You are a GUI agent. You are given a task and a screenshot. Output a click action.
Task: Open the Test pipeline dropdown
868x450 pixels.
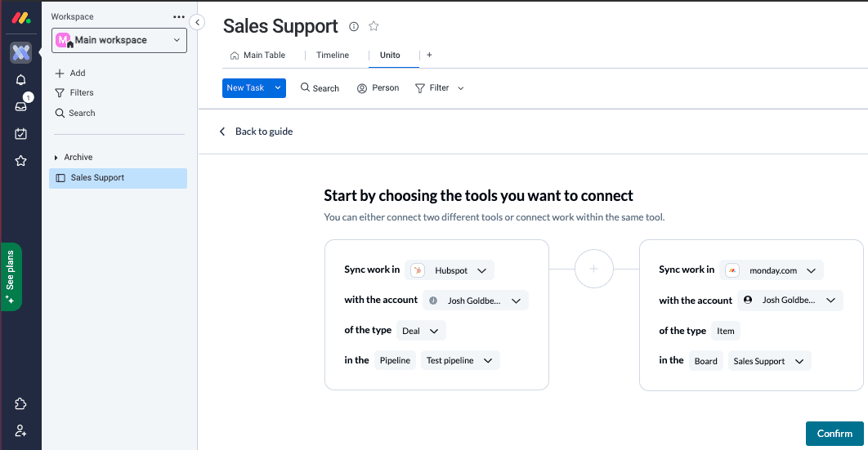(x=460, y=360)
